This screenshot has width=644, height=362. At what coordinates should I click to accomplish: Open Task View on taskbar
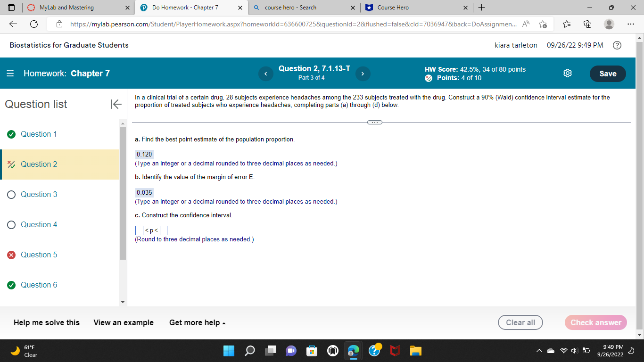coord(271,351)
